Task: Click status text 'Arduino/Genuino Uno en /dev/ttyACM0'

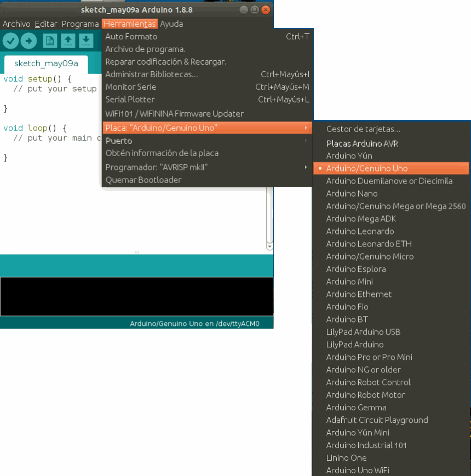Action: coord(194,324)
